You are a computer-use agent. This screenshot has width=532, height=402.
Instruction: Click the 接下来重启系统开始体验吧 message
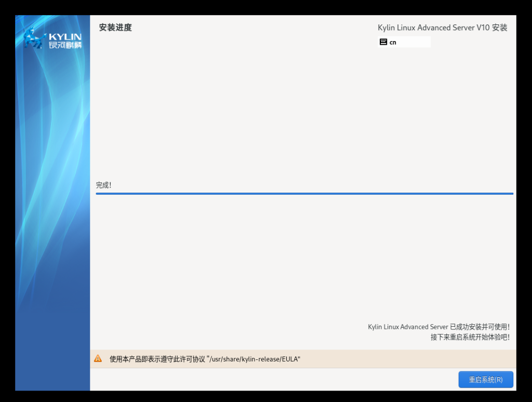470,337
